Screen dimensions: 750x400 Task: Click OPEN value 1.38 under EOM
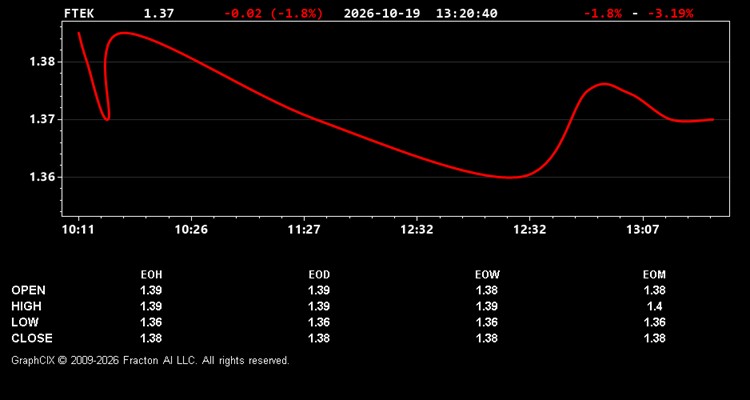point(654,290)
